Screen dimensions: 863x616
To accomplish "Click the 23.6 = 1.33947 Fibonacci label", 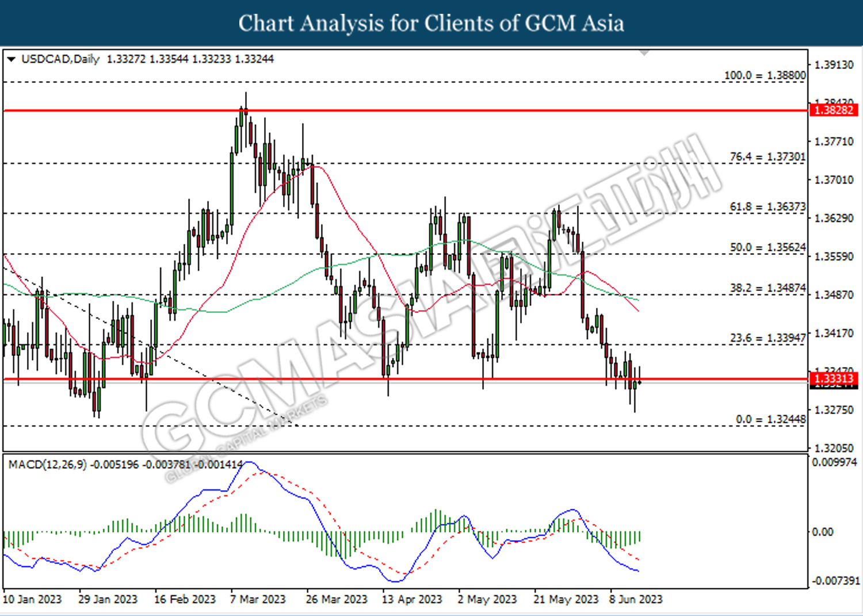I will [767, 338].
